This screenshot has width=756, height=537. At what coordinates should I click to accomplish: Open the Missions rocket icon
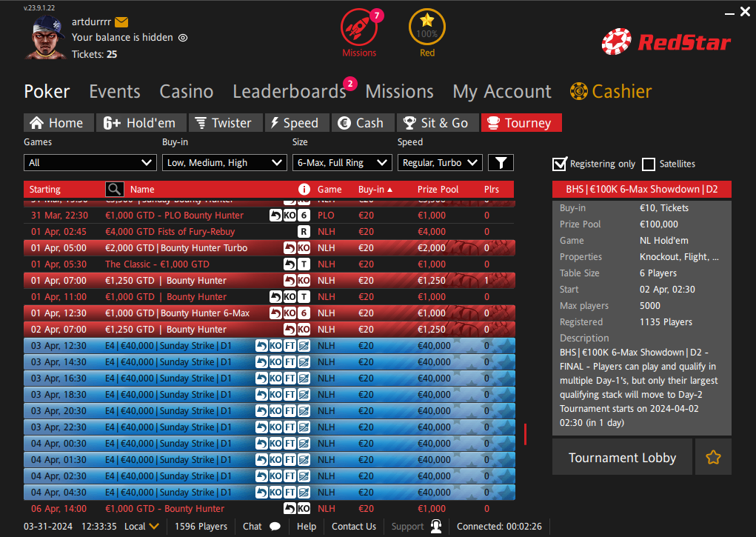pos(359,28)
